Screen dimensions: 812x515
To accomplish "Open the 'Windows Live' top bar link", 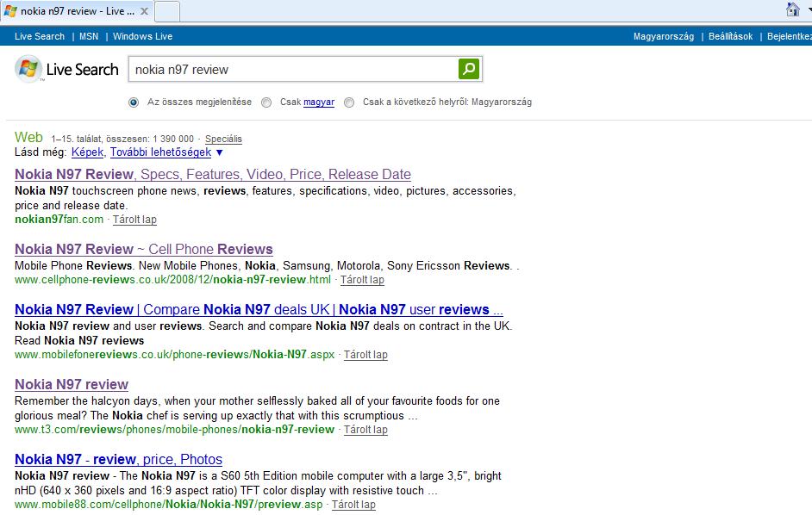I will pos(142,36).
